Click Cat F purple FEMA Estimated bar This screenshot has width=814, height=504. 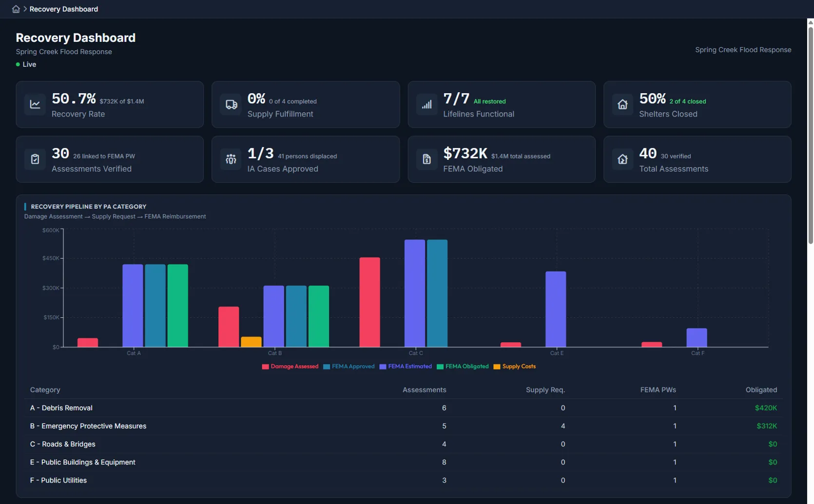(x=697, y=338)
